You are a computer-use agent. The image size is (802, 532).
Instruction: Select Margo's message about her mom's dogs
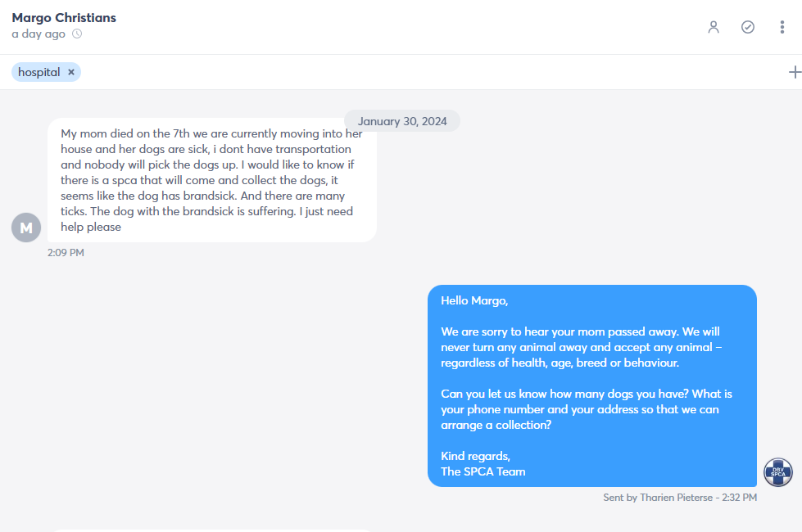click(x=211, y=180)
